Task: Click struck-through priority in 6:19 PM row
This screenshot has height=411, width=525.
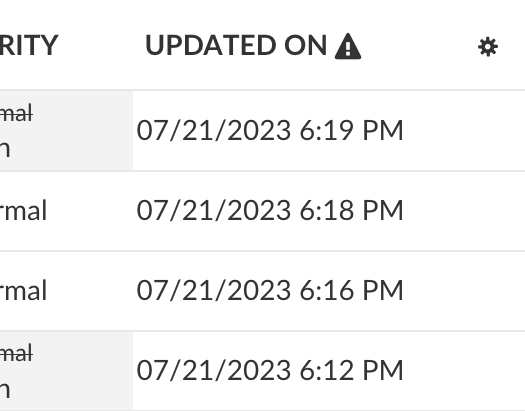Action: click(x=16, y=113)
